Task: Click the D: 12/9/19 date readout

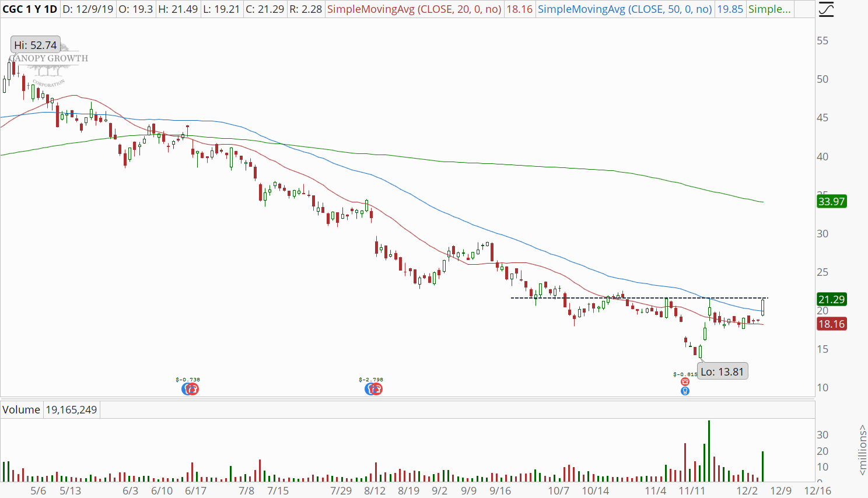Action: tap(88, 9)
